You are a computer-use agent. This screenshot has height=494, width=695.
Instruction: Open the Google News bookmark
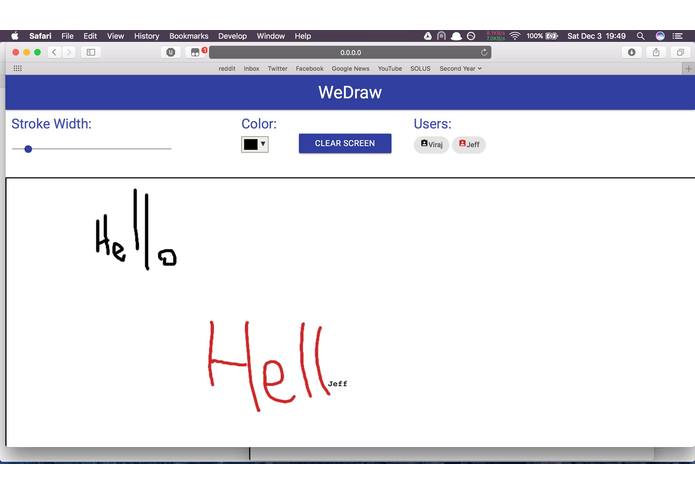(x=350, y=69)
